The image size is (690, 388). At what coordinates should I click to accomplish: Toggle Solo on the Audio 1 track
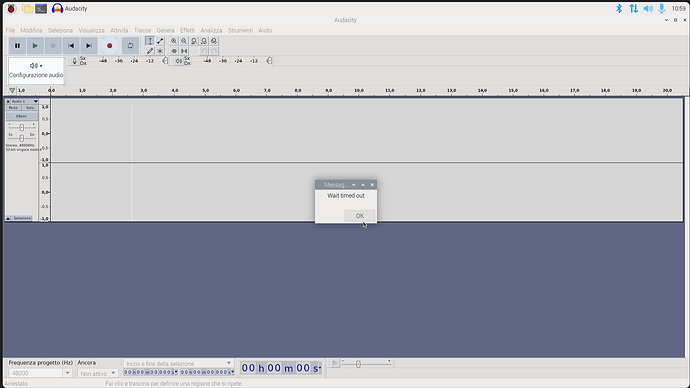tap(30, 108)
